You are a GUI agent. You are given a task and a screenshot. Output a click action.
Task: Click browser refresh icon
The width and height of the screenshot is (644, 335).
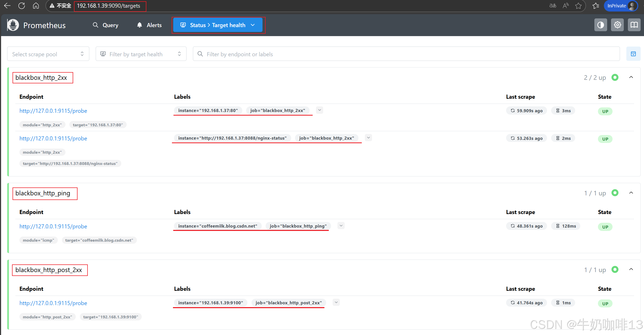click(22, 6)
